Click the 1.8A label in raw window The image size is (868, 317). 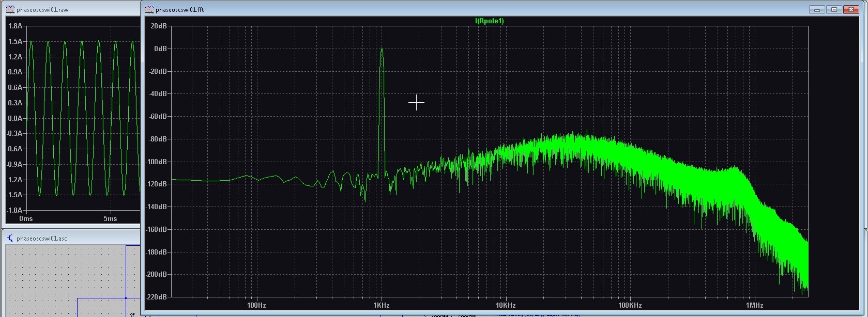(15, 26)
